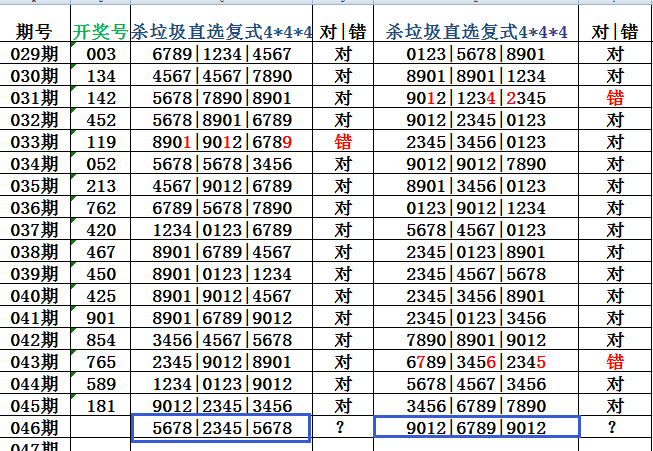This screenshot has width=653, height=451.
Task: Click cell 5678|5678|3456
Action: pyautogui.click(x=222, y=164)
